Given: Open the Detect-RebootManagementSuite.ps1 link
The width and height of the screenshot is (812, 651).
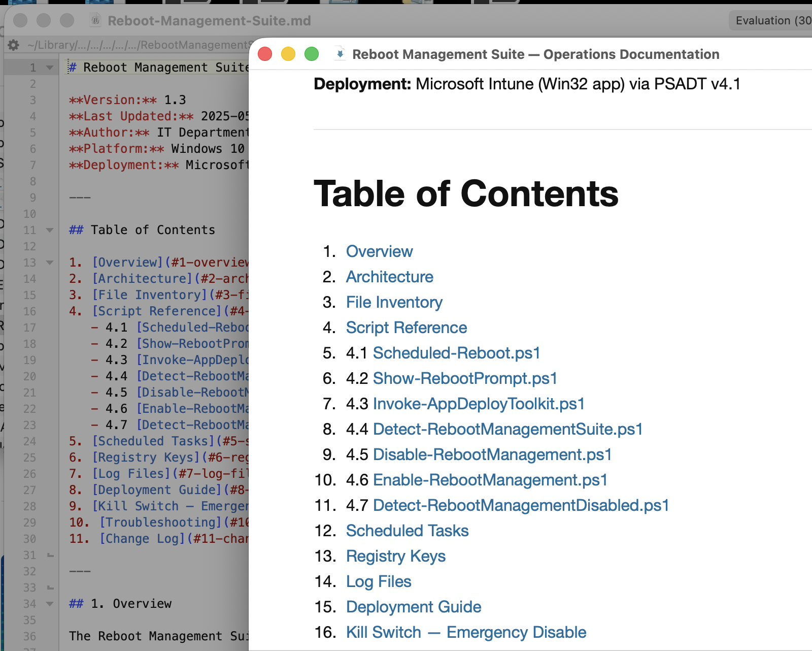Looking at the screenshot, I should click(x=507, y=429).
